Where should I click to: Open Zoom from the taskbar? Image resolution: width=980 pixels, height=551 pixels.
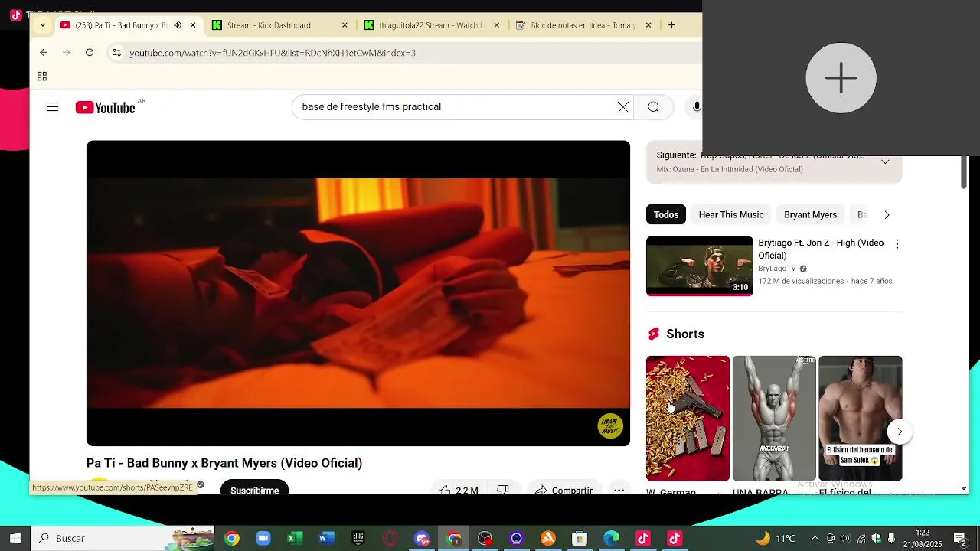point(263,539)
